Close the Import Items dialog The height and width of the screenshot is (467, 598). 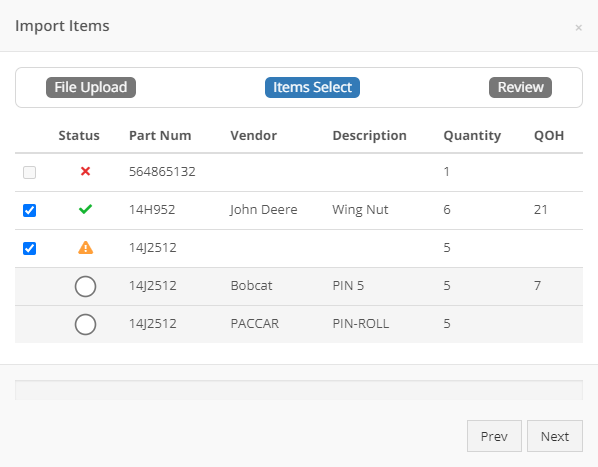click(579, 27)
